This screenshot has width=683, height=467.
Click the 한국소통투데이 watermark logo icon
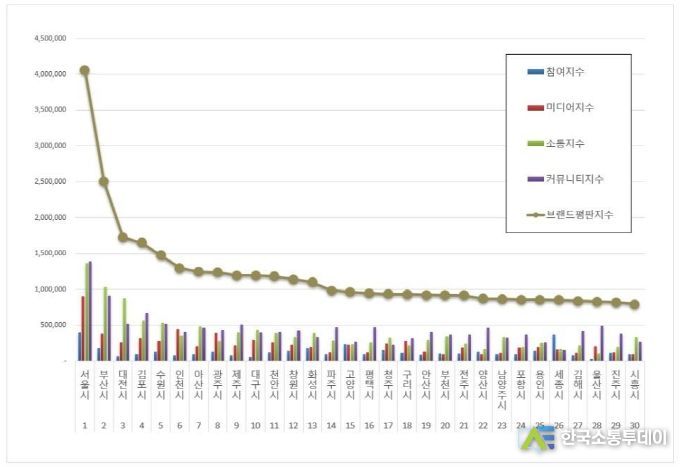point(544,439)
